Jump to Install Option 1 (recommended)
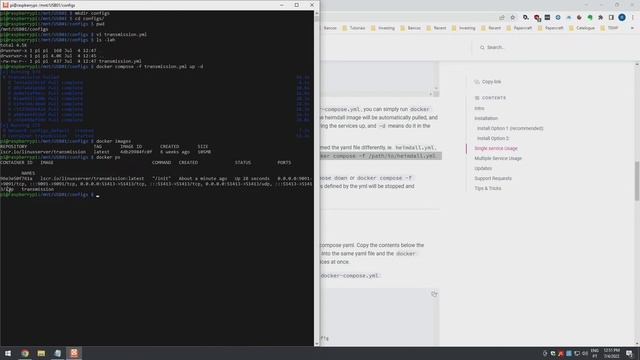 [x=510, y=128]
